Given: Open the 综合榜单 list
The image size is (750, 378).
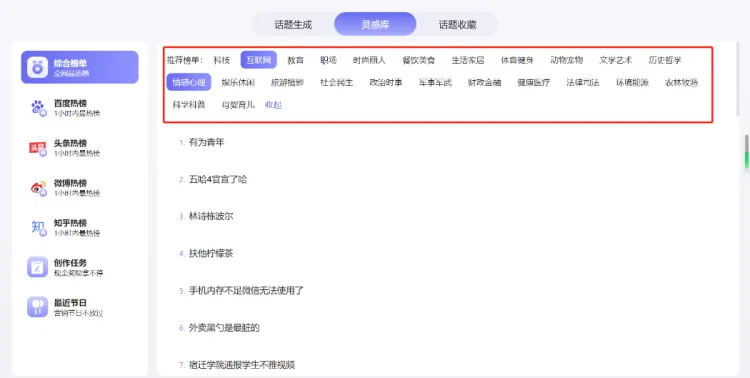Looking at the screenshot, I should [x=80, y=67].
